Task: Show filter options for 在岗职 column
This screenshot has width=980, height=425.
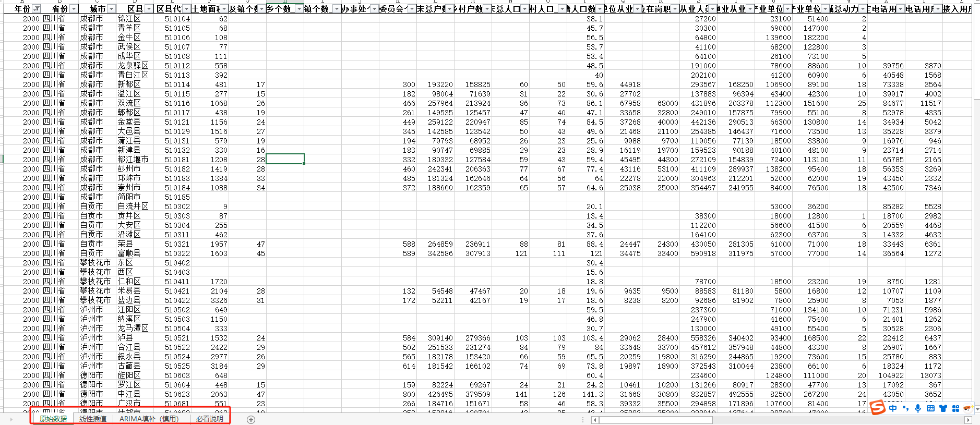Action: [675, 9]
